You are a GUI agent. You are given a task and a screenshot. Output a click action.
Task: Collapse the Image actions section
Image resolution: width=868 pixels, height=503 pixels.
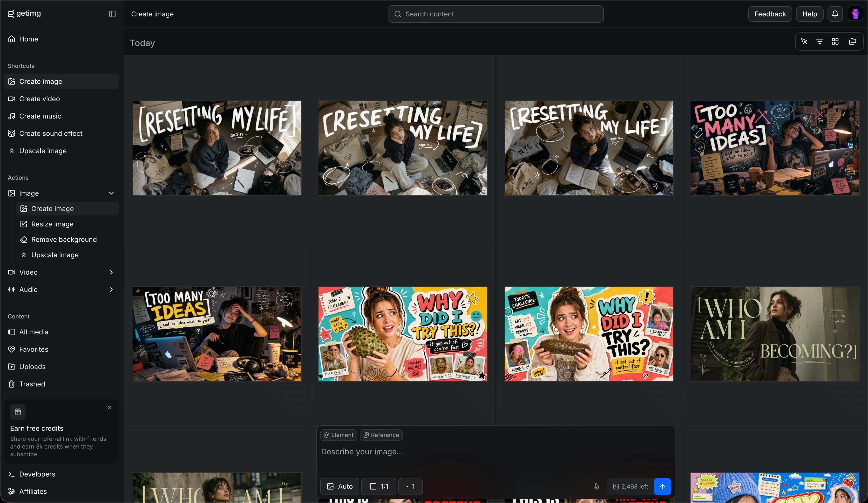click(x=111, y=193)
